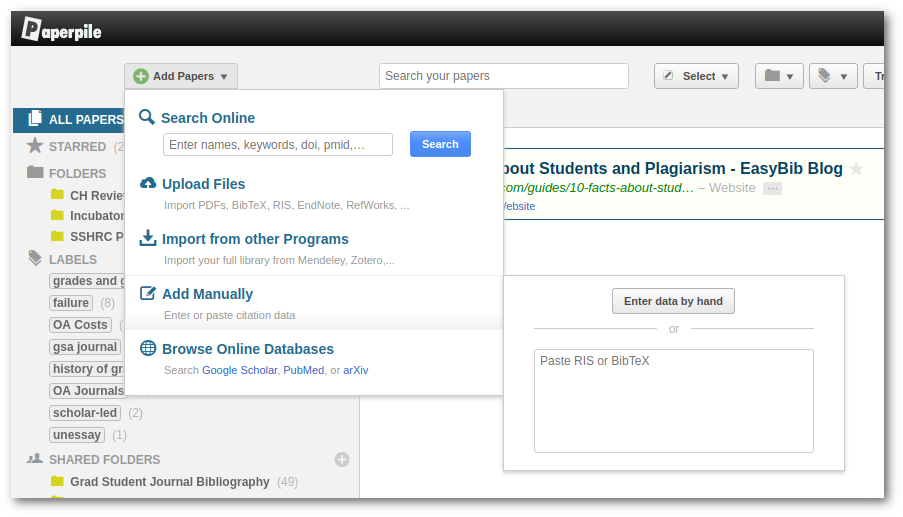This screenshot has height=517, width=903.
Task: Open Grad Student Journal Bibliography folder
Action: pos(170,482)
